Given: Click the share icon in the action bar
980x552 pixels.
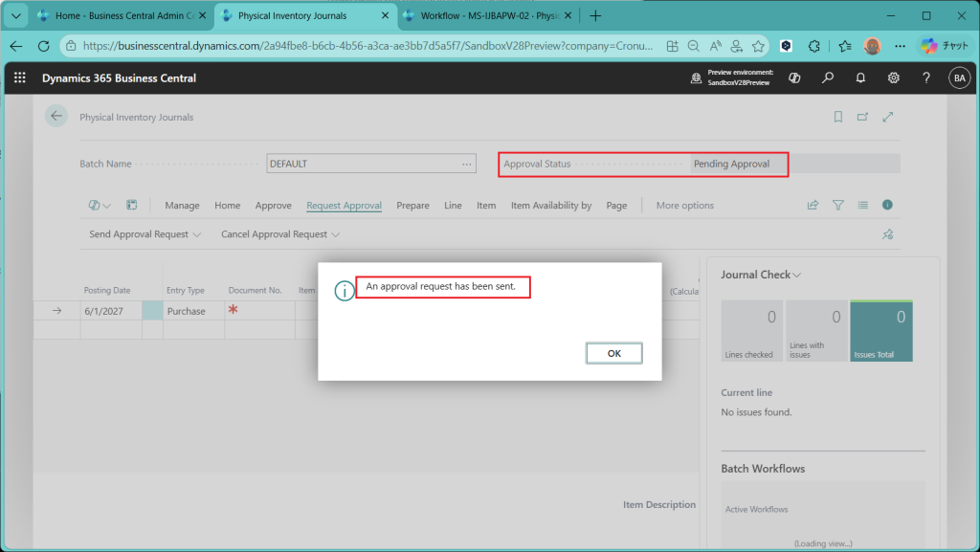Looking at the screenshot, I should [813, 205].
